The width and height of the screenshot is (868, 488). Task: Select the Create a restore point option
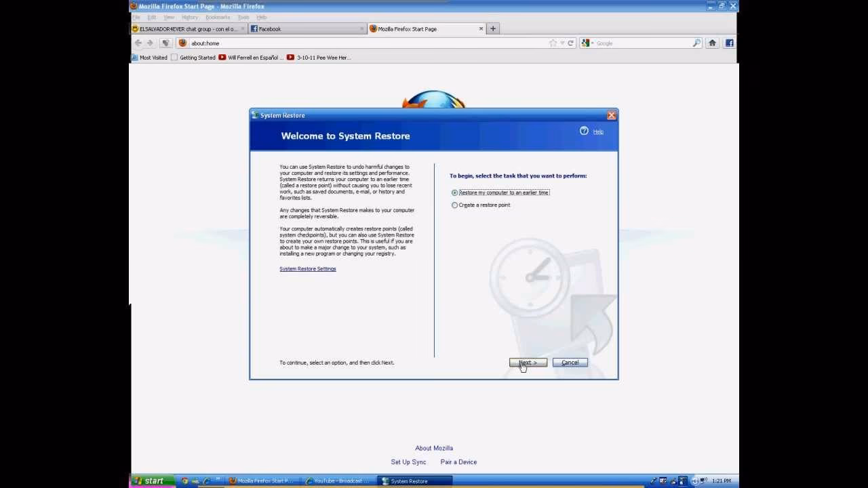pyautogui.click(x=454, y=205)
